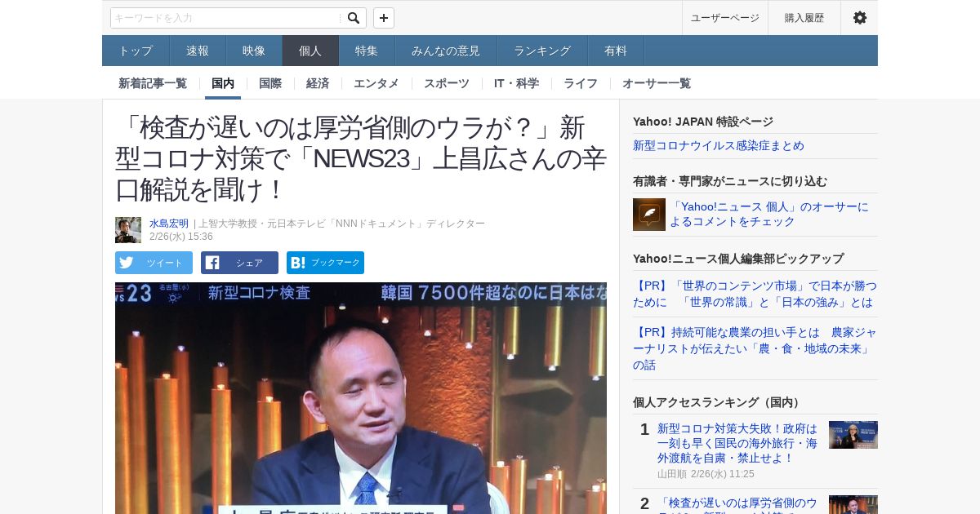This screenshot has width=980, height=514.
Task: Select the 国際 category
Action: (270, 83)
